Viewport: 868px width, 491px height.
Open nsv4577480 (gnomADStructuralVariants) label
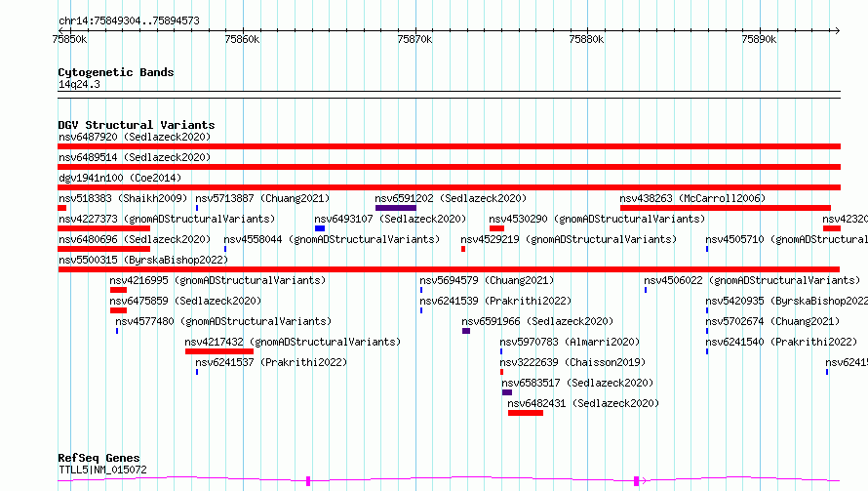tap(223, 321)
